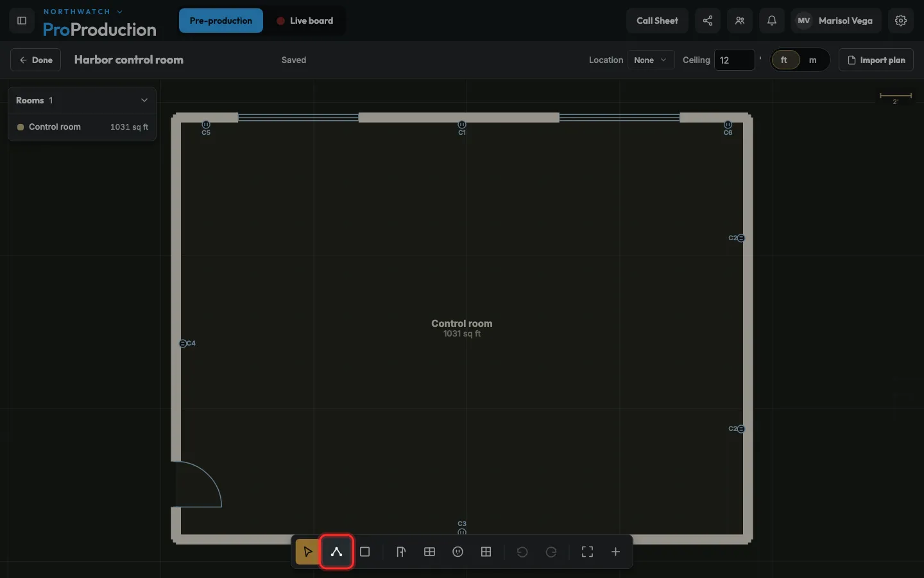924x578 pixels.
Task: Select the window placement tool
Action: (429, 552)
